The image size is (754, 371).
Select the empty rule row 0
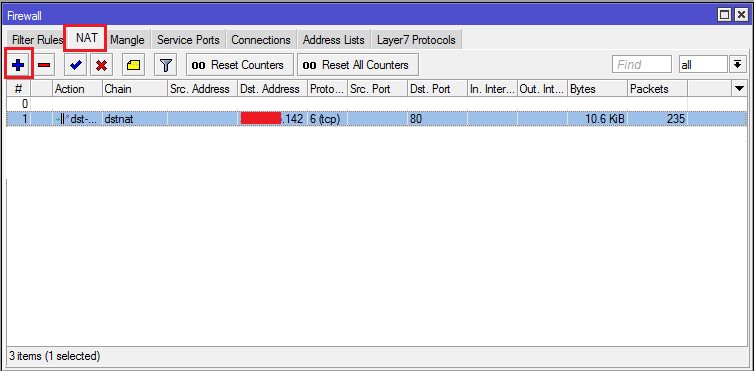(x=347, y=104)
